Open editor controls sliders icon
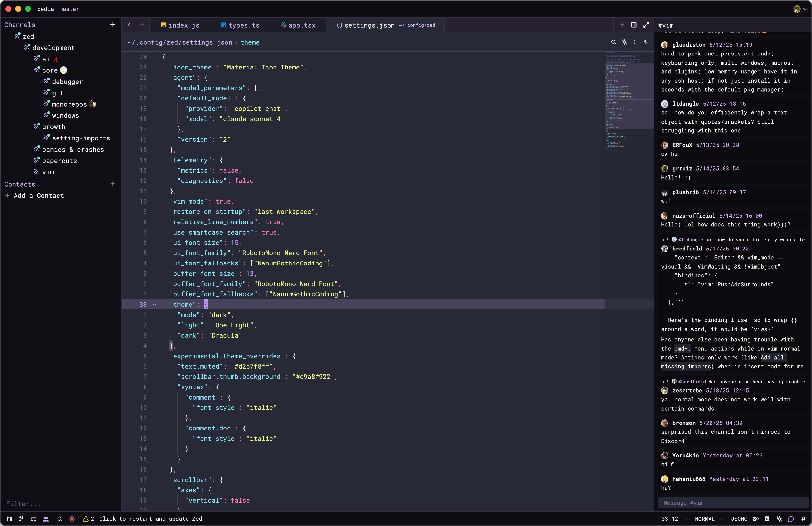Viewport: 812px width, 526px height. tap(646, 42)
